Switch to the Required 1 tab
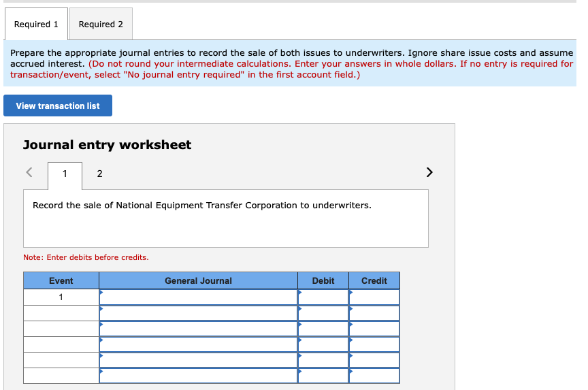Screen dimensions: 588x390 coord(36,24)
